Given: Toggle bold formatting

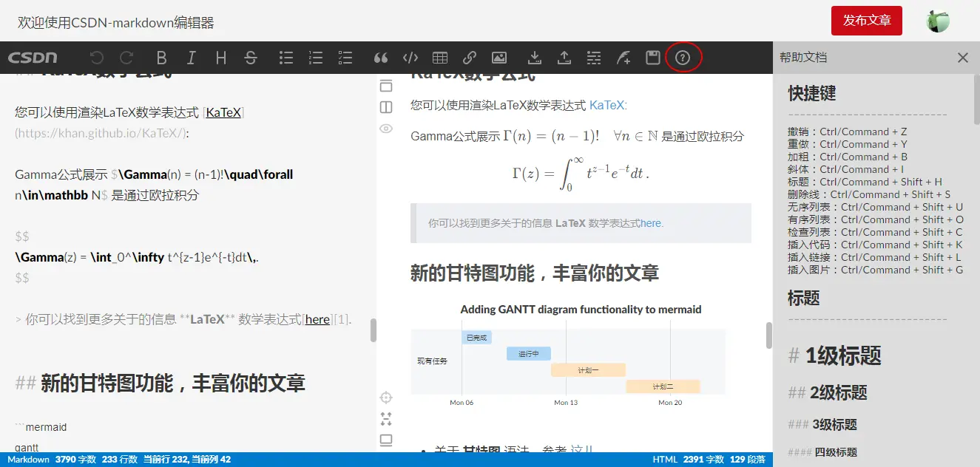Looking at the screenshot, I should tap(162, 58).
